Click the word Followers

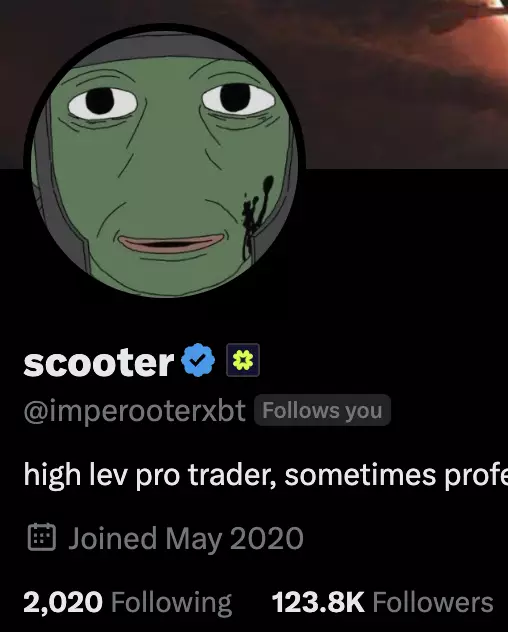point(433,602)
